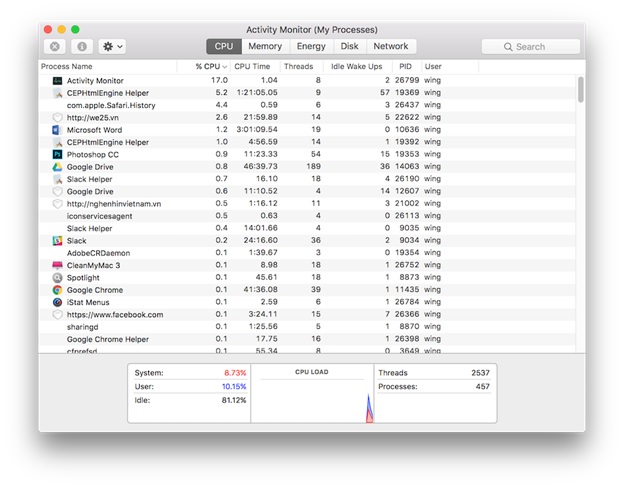Click the shield icon beside https://www.facebook.com
Image resolution: width=624 pixels, height=487 pixels.
tap(57, 315)
